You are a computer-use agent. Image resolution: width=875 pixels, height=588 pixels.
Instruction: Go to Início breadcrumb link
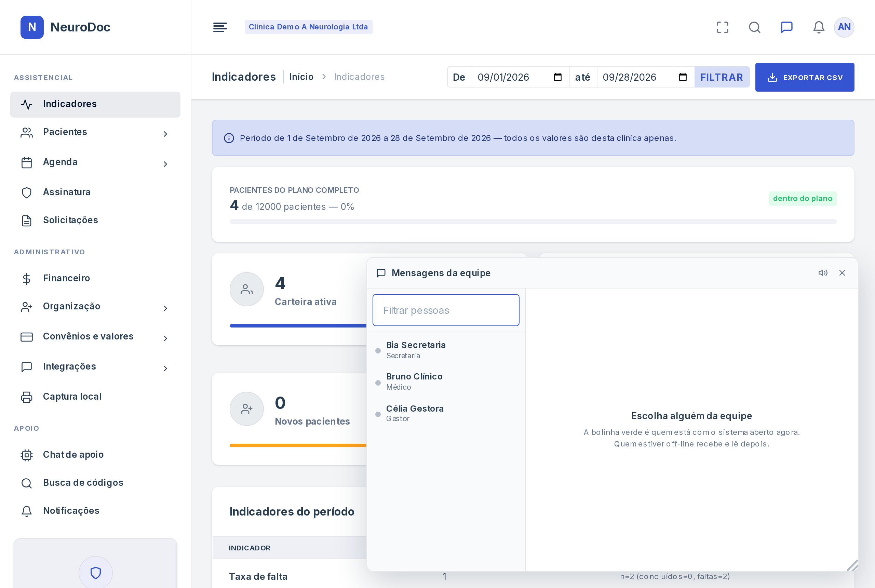pyautogui.click(x=301, y=77)
